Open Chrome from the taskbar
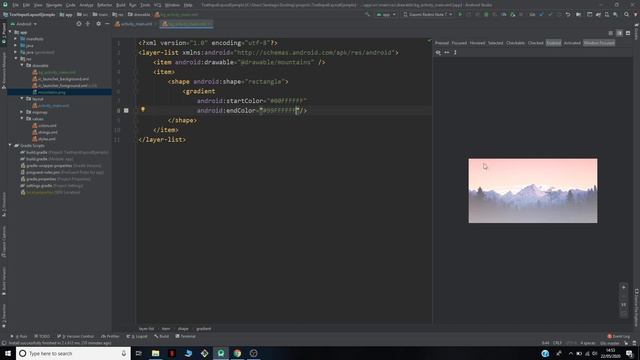This screenshot has width=640, height=360. [237, 353]
